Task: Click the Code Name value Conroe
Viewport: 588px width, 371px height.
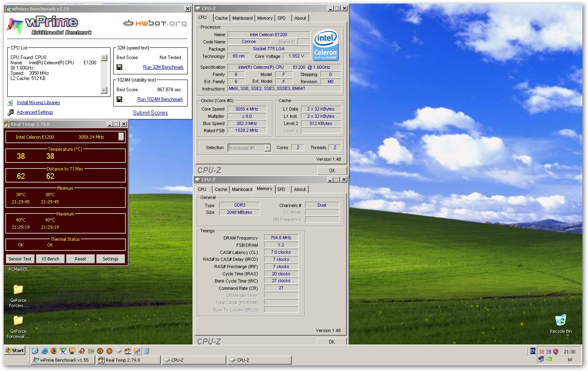Action: 249,42
